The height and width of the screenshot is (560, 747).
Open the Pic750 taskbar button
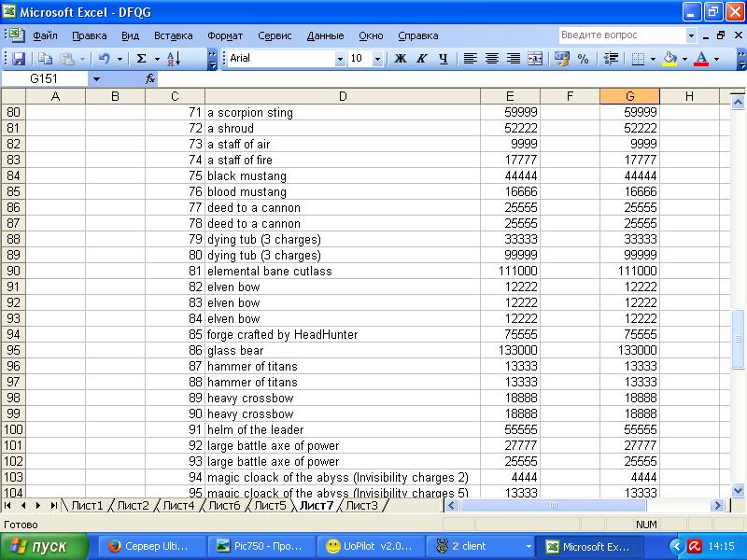click(x=261, y=546)
